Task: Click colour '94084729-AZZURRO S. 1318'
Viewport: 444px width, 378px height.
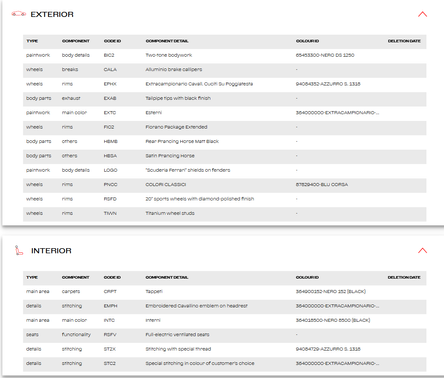Action: pos(328,349)
